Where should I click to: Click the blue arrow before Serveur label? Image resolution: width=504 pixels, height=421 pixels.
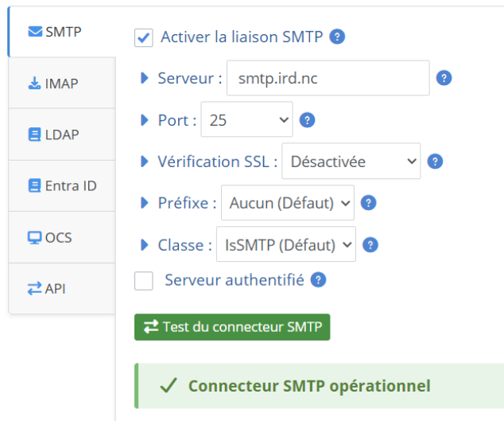[x=145, y=78]
